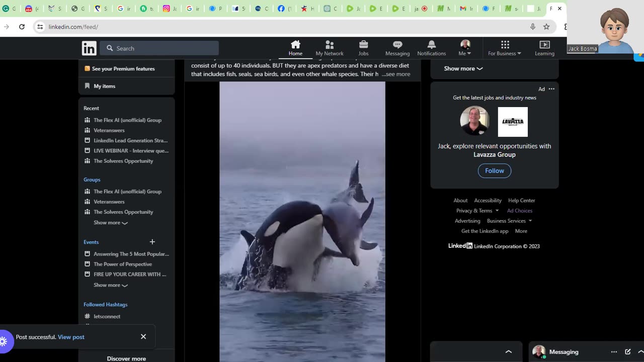
Task: Open the Jobs briefcase icon
Action: tap(363, 48)
